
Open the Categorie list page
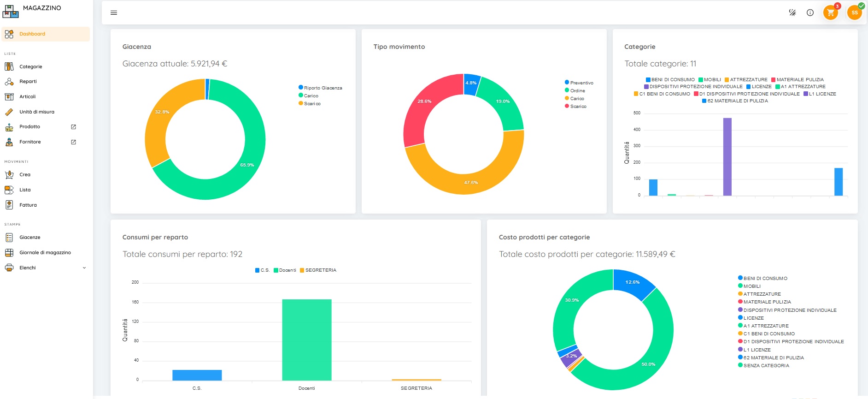click(x=31, y=67)
